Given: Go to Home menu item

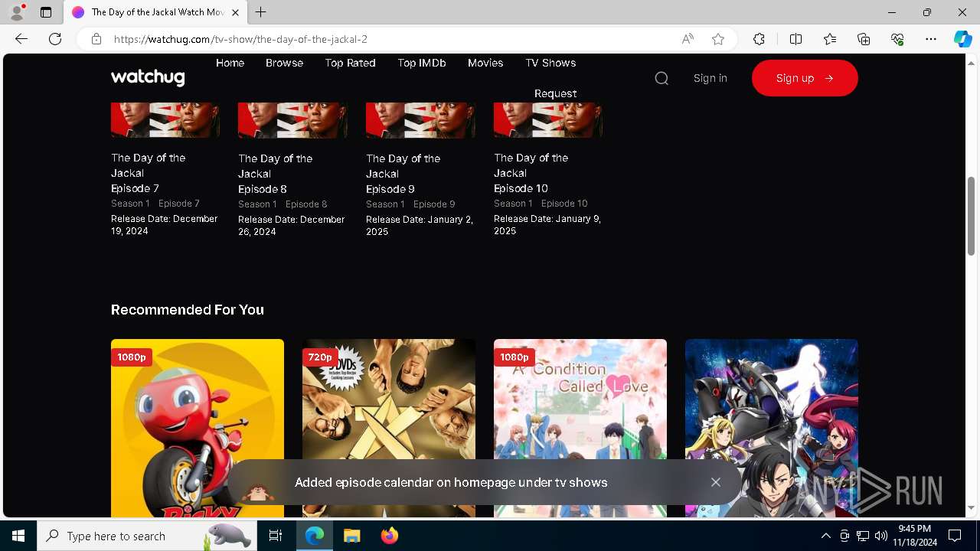Looking at the screenshot, I should (230, 63).
